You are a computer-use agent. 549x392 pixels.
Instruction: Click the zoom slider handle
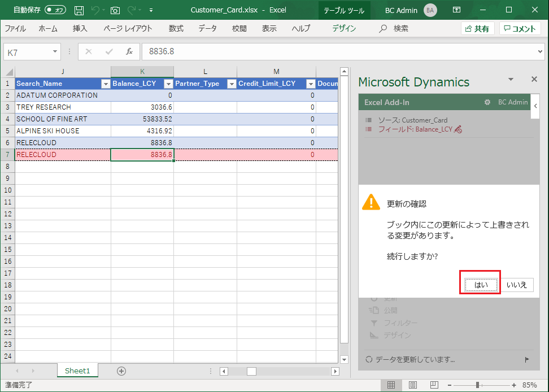(x=477, y=385)
